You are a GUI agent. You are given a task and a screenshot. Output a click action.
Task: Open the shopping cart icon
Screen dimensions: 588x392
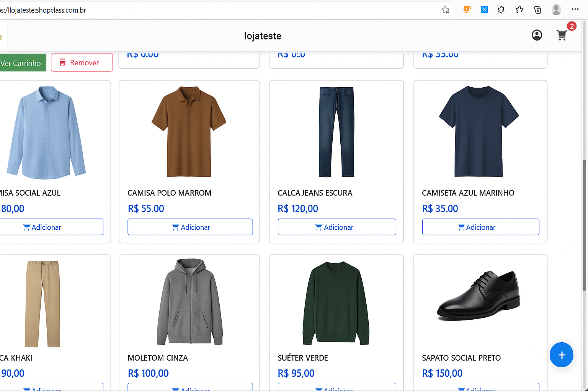[562, 36]
